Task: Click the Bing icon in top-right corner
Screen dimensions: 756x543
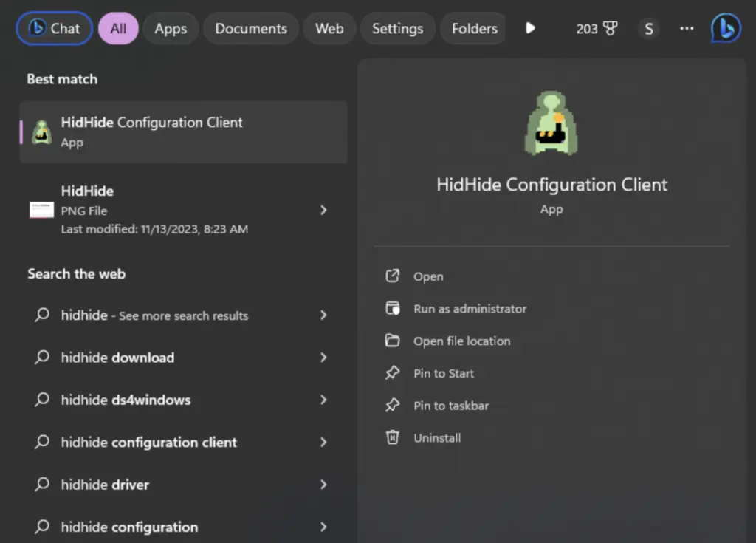Action: [x=726, y=29]
